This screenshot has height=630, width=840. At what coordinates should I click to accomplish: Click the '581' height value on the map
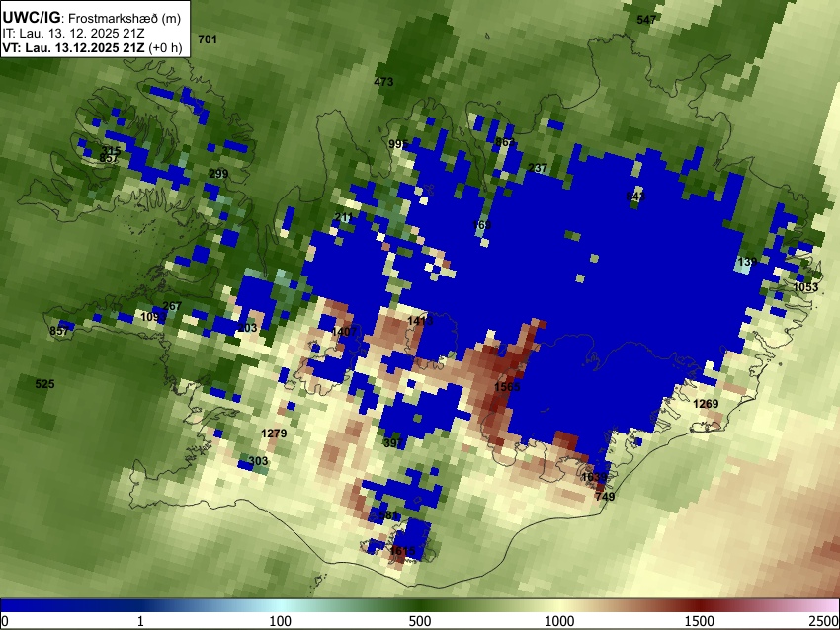(x=388, y=516)
